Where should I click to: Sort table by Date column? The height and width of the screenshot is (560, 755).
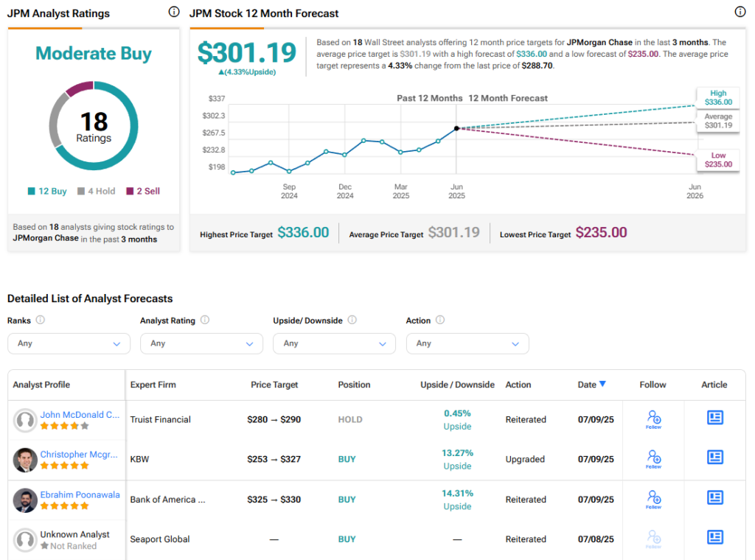tap(591, 384)
